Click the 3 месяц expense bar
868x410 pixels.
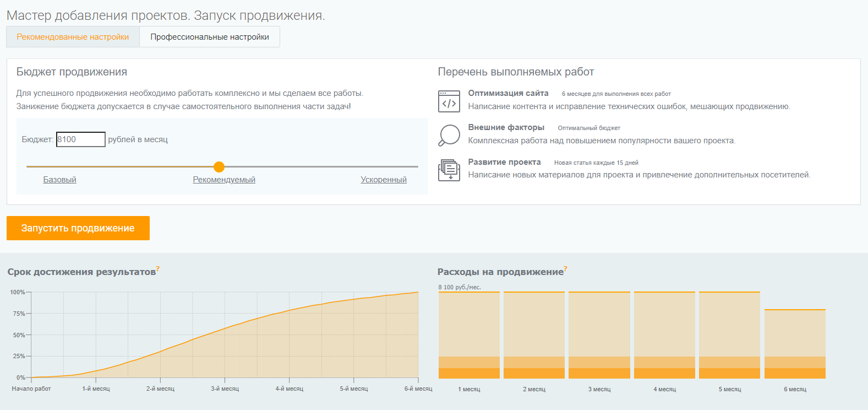point(599,335)
